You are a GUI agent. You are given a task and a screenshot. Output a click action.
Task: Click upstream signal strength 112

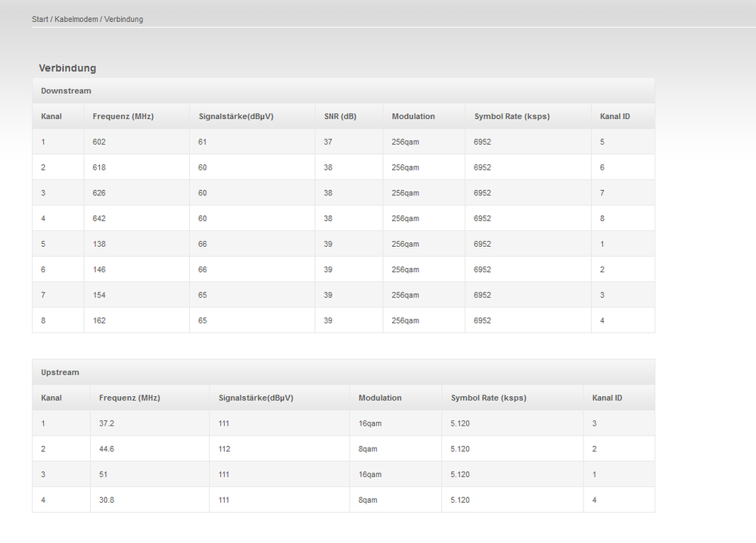(x=224, y=449)
